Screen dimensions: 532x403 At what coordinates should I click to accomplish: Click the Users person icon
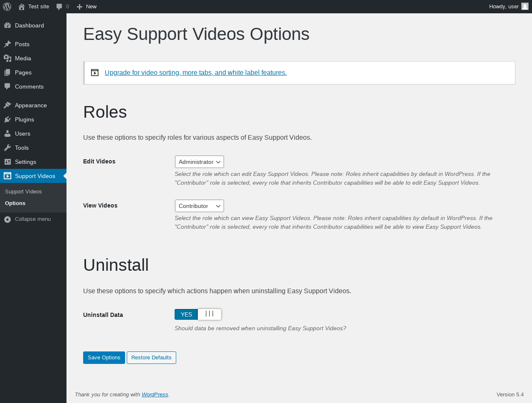(x=7, y=134)
